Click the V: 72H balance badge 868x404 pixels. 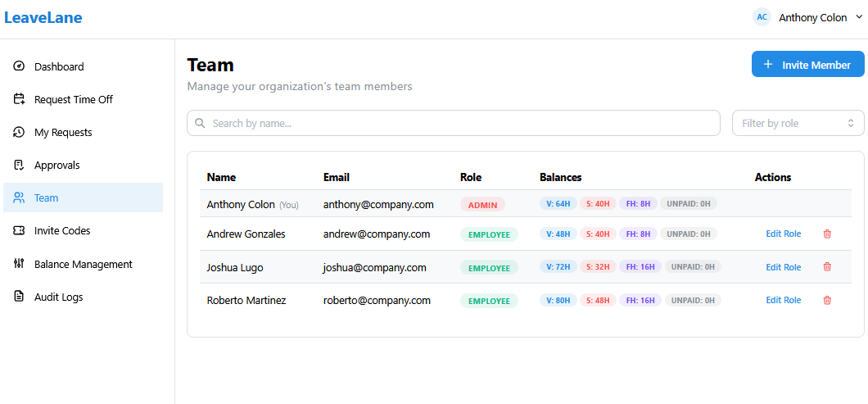[558, 267]
